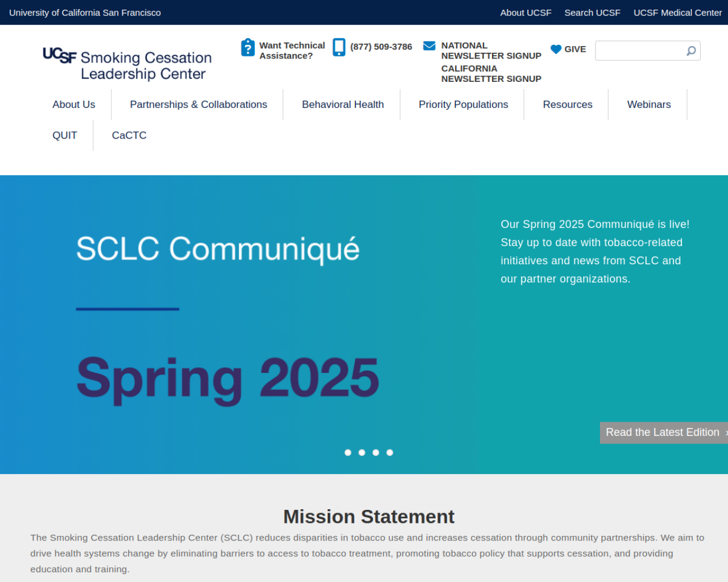Open Partnerships & Collaborations menu
This screenshot has height=582, width=728.
click(x=198, y=105)
